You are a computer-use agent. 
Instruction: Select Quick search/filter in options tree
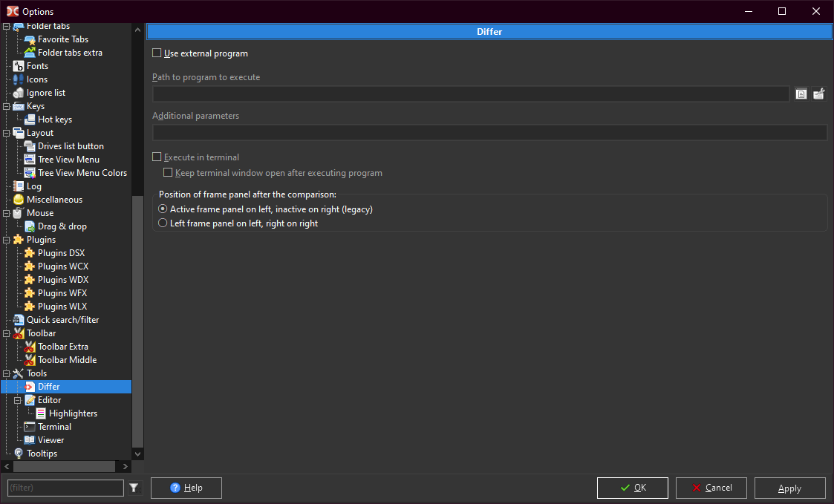point(62,320)
